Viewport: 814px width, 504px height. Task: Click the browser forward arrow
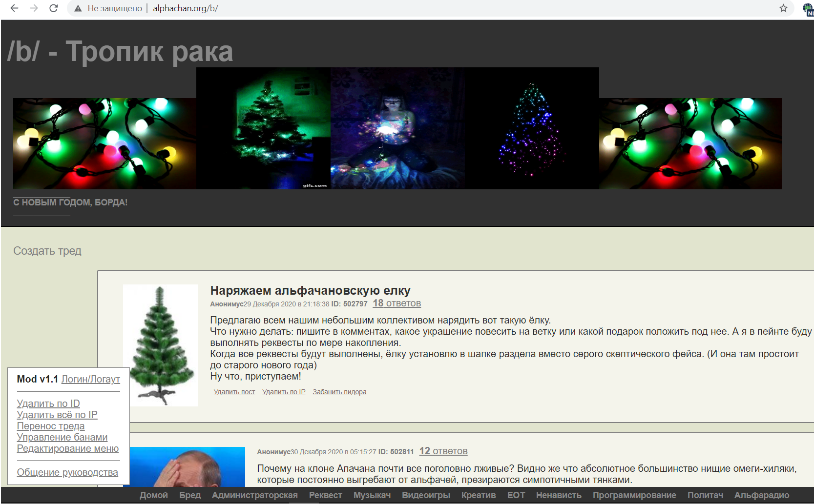click(x=34, y=8)
